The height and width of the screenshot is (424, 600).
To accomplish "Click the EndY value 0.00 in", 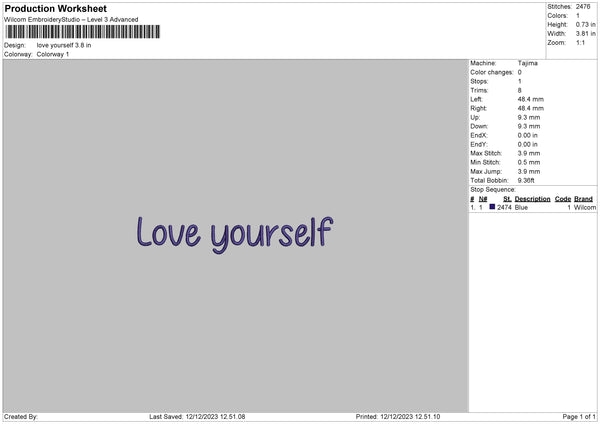I will coord(528,144).
